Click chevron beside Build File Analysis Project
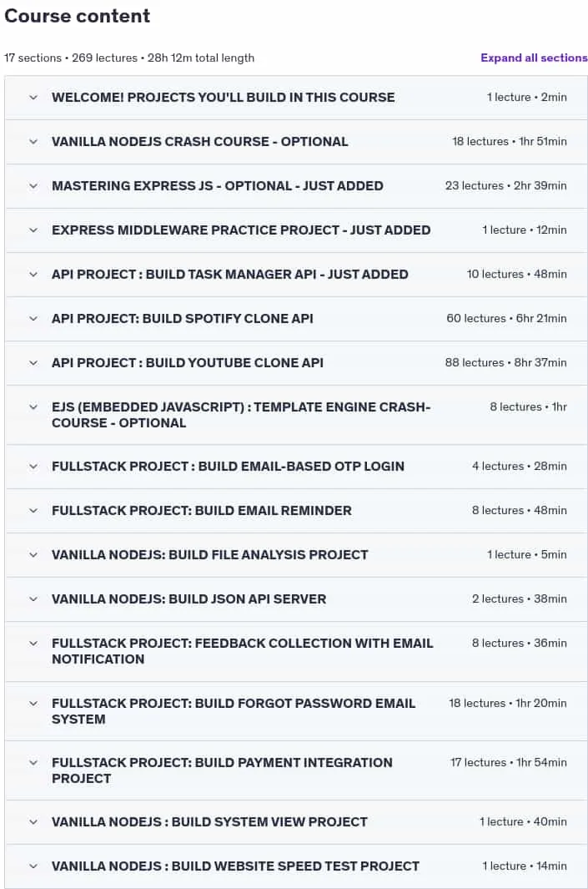Image resolution: width=588 pixels, height=889 pixels. click(x=33, y=555)
